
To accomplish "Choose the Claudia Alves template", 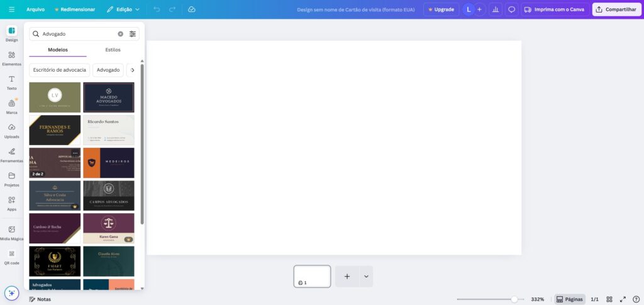I will pyautogui.click(x=108, y=261).
